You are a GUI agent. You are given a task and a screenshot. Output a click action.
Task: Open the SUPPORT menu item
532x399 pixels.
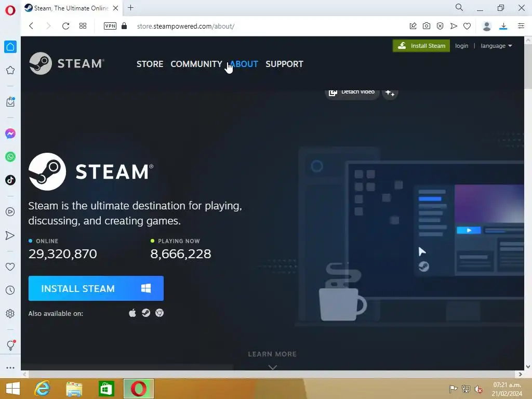click(284, 64)
